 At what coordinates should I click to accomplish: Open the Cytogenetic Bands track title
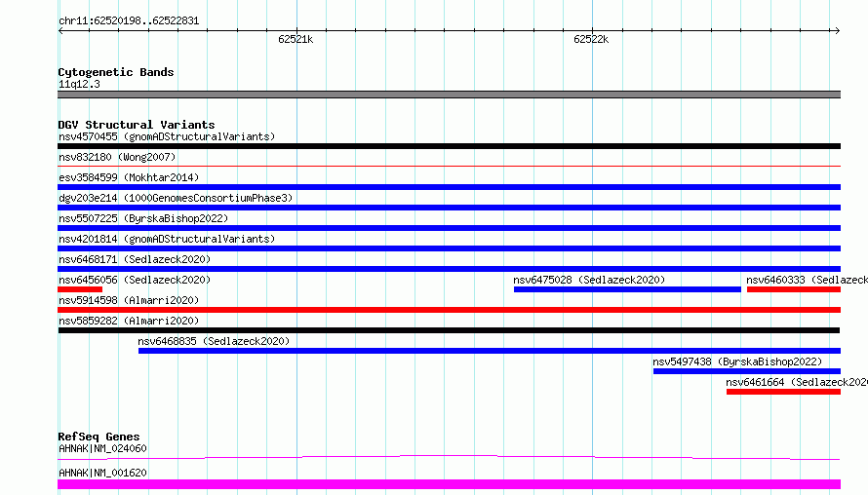coord(116,72)
